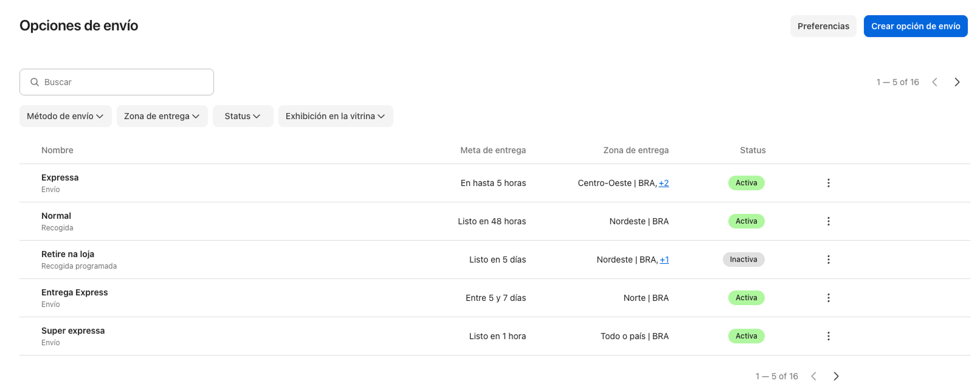Image resolution: width=980 pixels, height=392 pixels.
Task: Open the +2 zones link on Expressa row
Action: [x=664, y=182]
